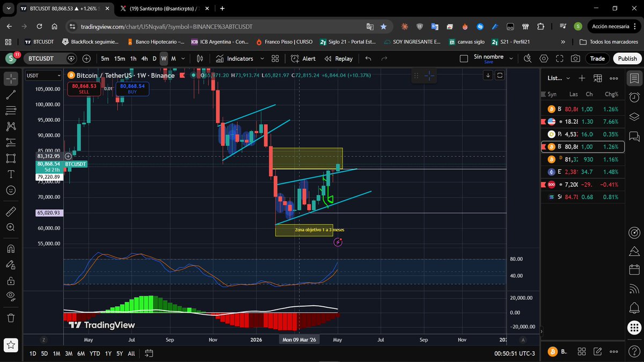Toggle magnet mode for drawings

point(11,249)
